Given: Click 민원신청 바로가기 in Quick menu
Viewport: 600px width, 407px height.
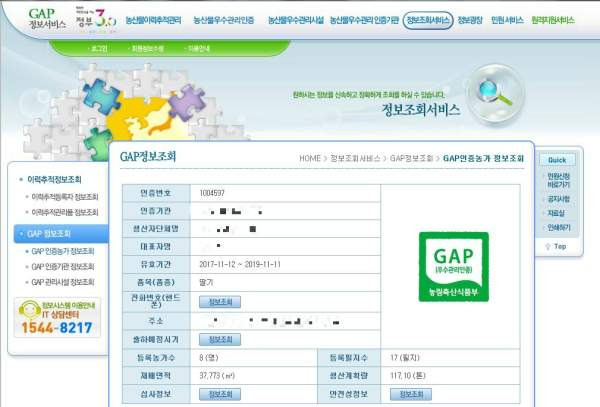Looking at the screenshot, I should point(558,181).
